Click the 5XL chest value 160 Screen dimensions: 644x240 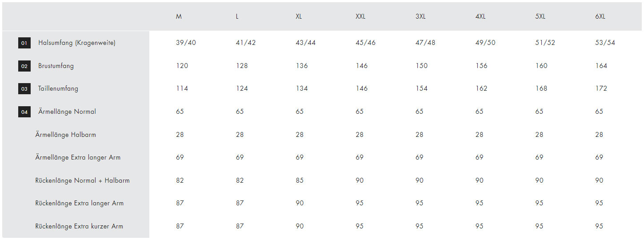coord(541,66)
